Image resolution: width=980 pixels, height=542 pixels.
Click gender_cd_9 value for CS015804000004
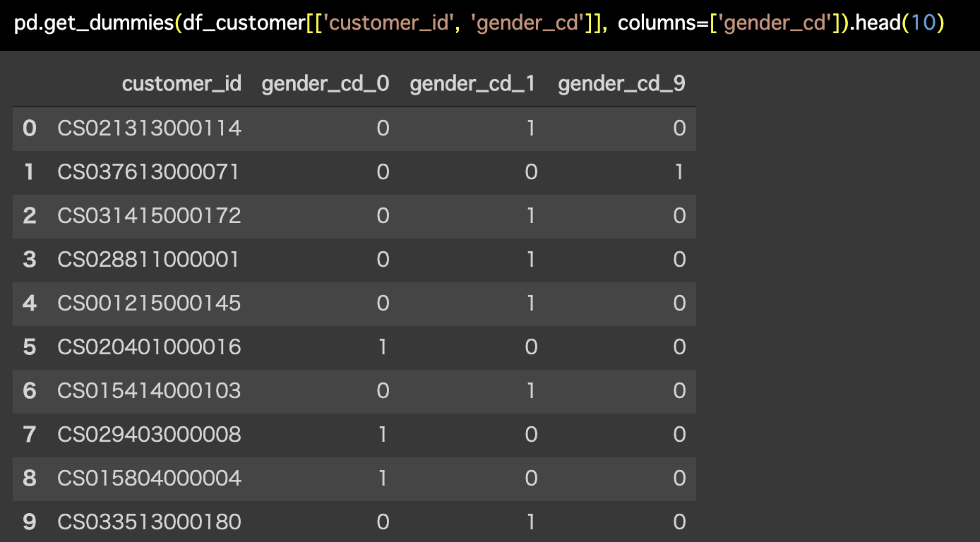pyautogui.click(x=679, y=478)
